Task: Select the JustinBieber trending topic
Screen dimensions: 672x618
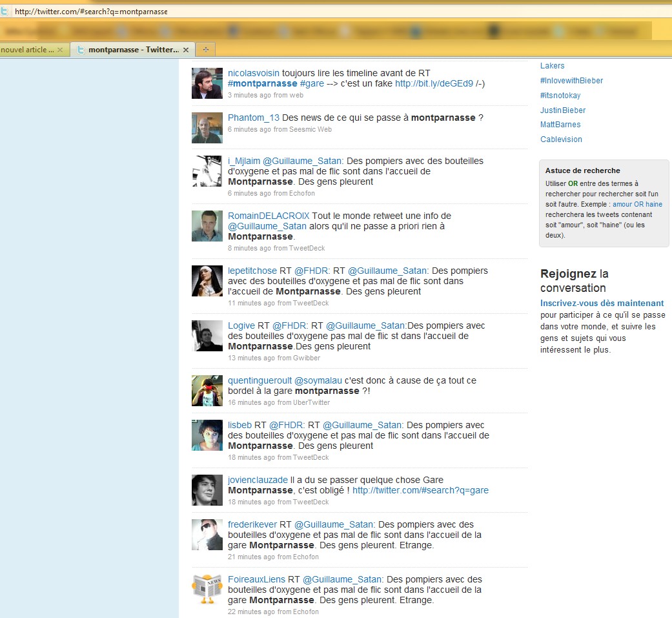Action: click(563, 110)
